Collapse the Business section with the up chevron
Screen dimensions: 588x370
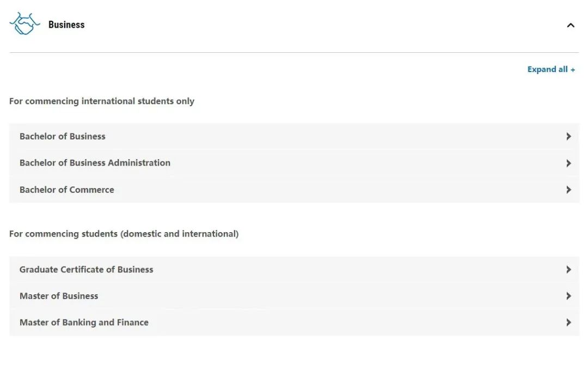pyautogui.click(x=571, y=25)
